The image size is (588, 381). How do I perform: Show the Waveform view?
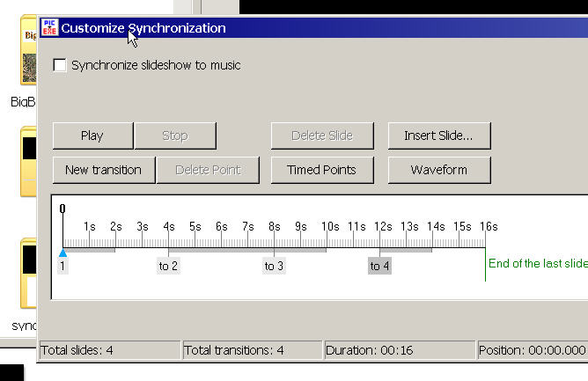[438, 169]
